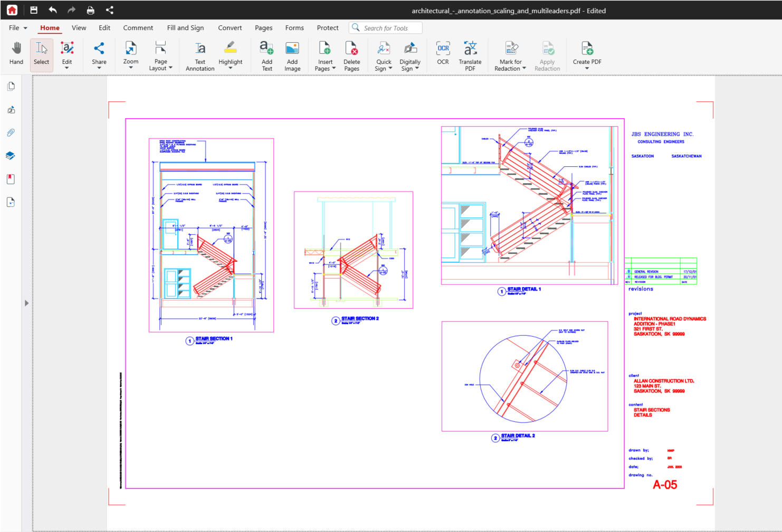This screenshot has width=782, height=532.
Task: Click Delete Pages button
Action: [351, 55]
